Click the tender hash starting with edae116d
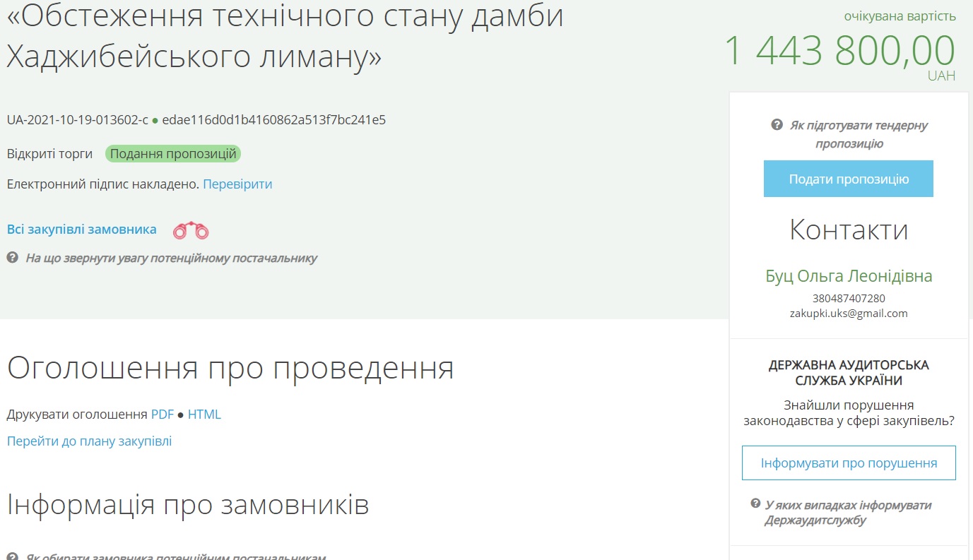Screen dimensions: 973x560 273,119
